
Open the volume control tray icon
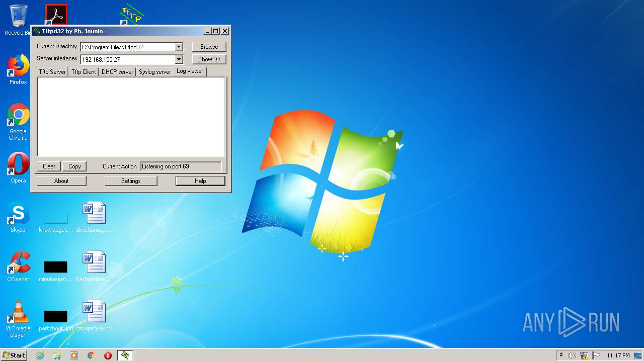coord(572,355)
